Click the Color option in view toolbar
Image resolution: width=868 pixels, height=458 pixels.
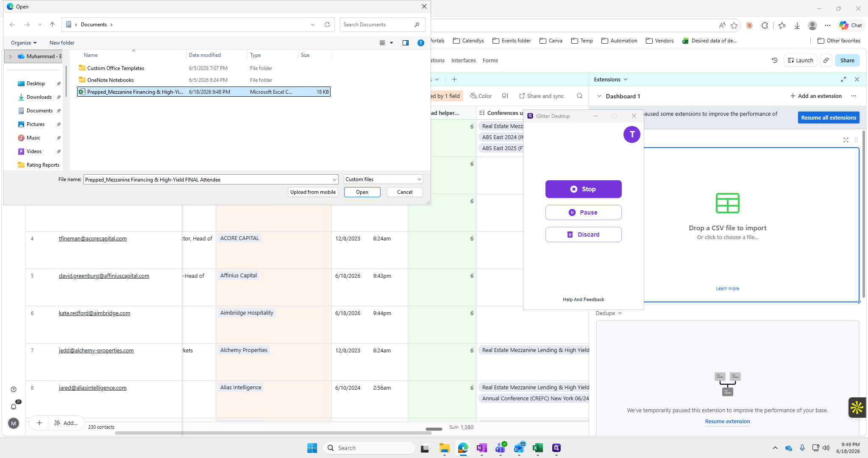tap(481, 96)
